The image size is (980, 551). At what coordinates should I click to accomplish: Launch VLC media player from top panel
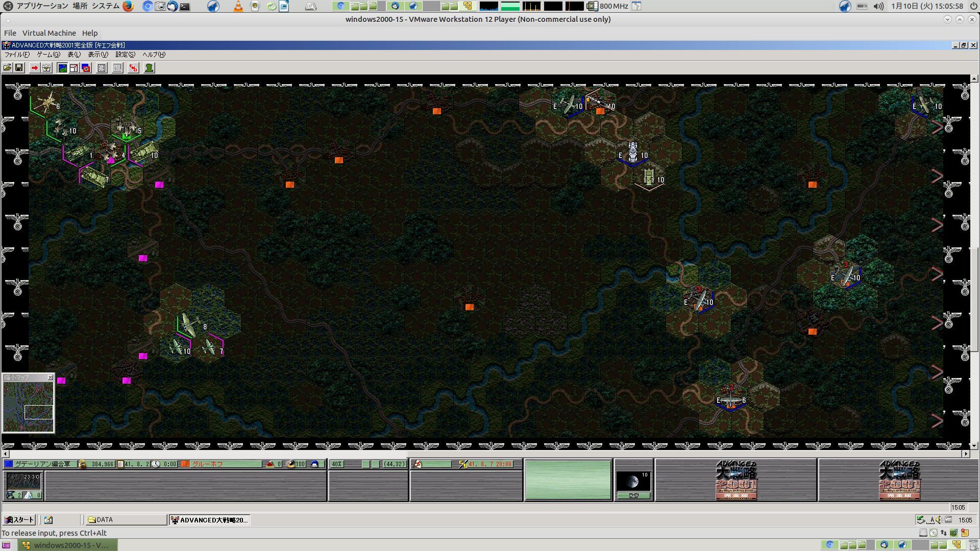pos(238,6)
